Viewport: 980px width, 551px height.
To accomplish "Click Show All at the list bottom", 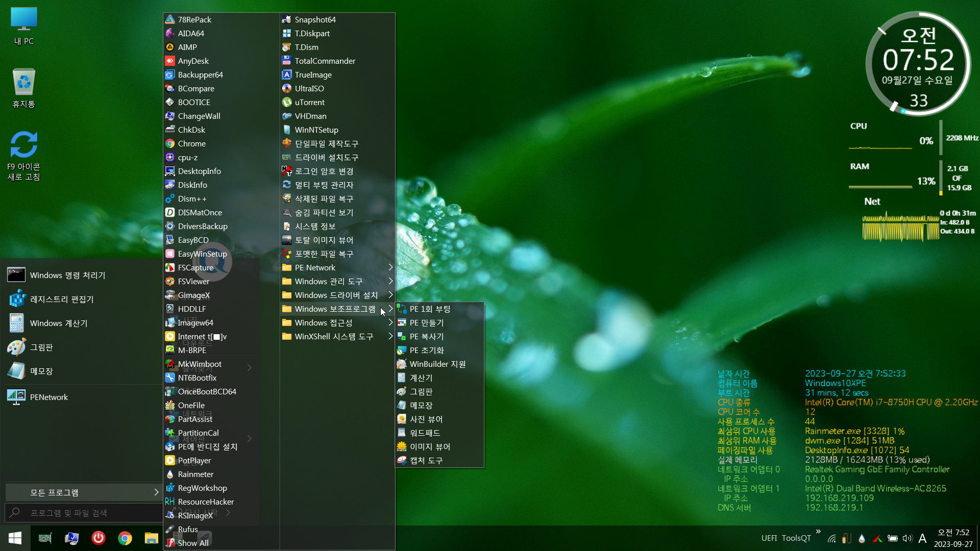I will pyautogui.click(x=221, y=543).
